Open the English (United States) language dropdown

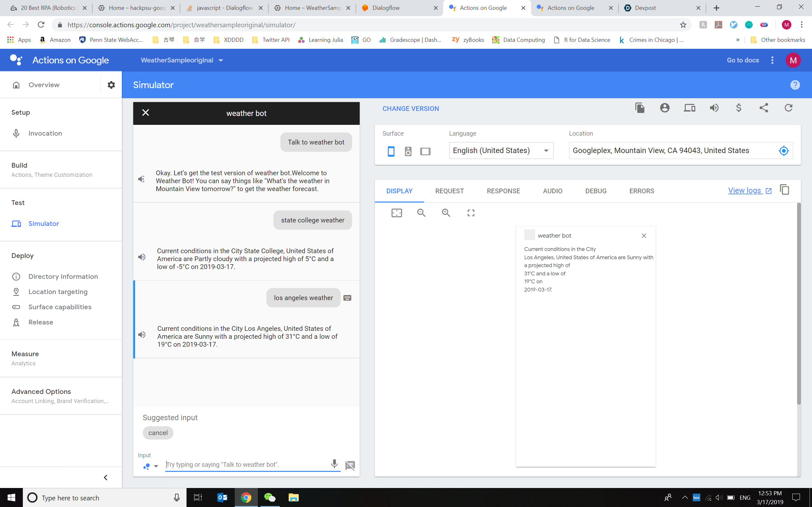pos(501,151)
